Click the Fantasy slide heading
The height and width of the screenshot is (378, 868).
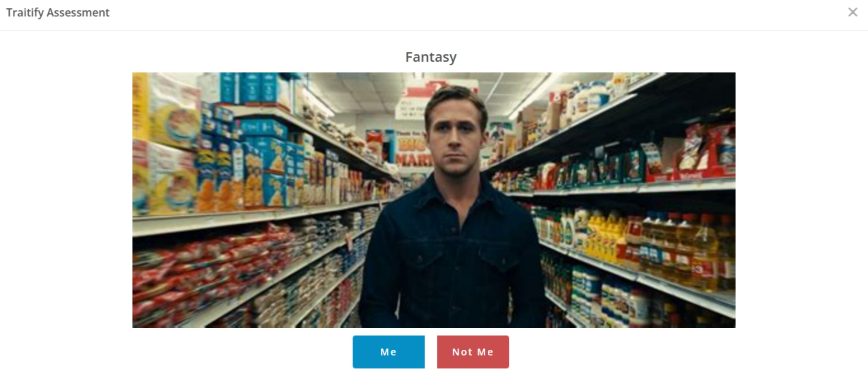431,57
